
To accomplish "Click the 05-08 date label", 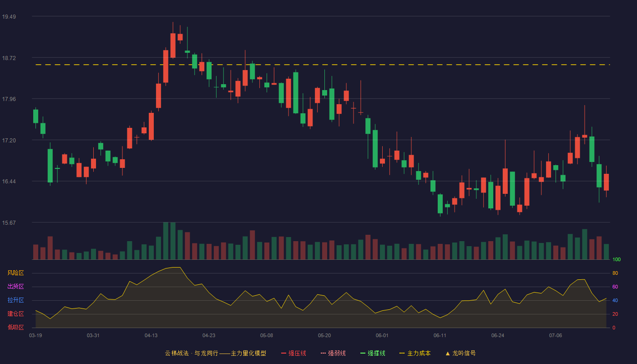I will point(267,335).
